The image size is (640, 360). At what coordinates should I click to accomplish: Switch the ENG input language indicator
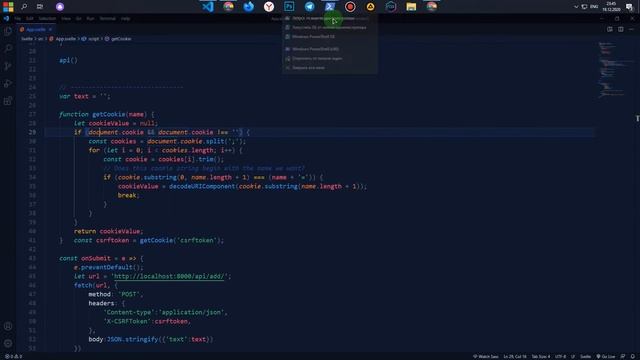594,7
